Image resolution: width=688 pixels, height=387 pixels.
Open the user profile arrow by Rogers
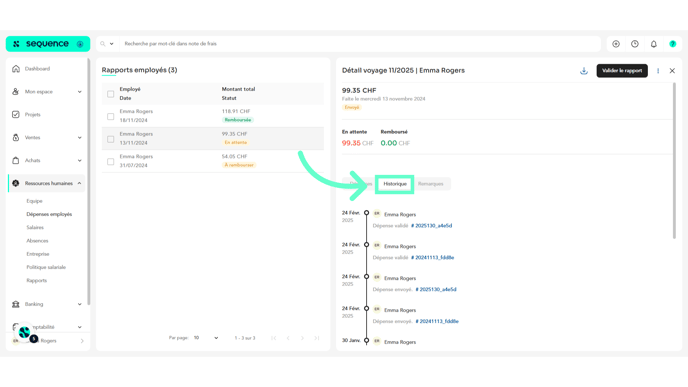(82, 341)
